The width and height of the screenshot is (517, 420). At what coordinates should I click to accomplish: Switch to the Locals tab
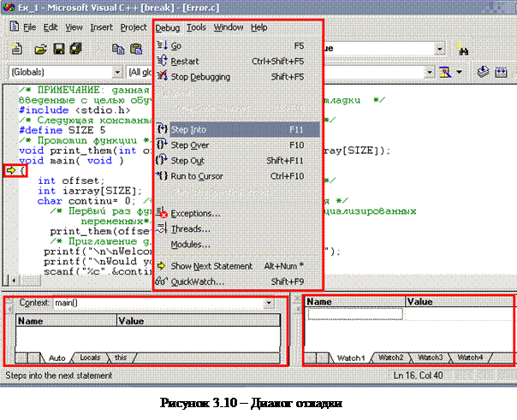coord(90,358)
